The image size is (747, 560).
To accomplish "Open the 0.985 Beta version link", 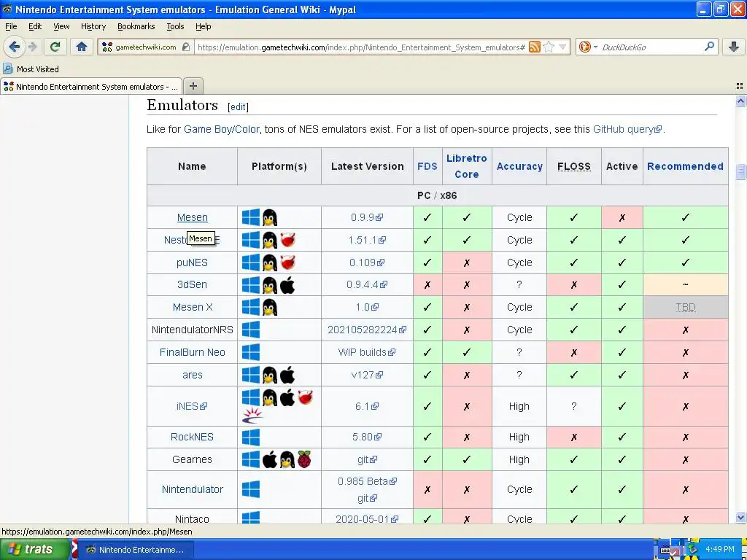I will (367, 481).
